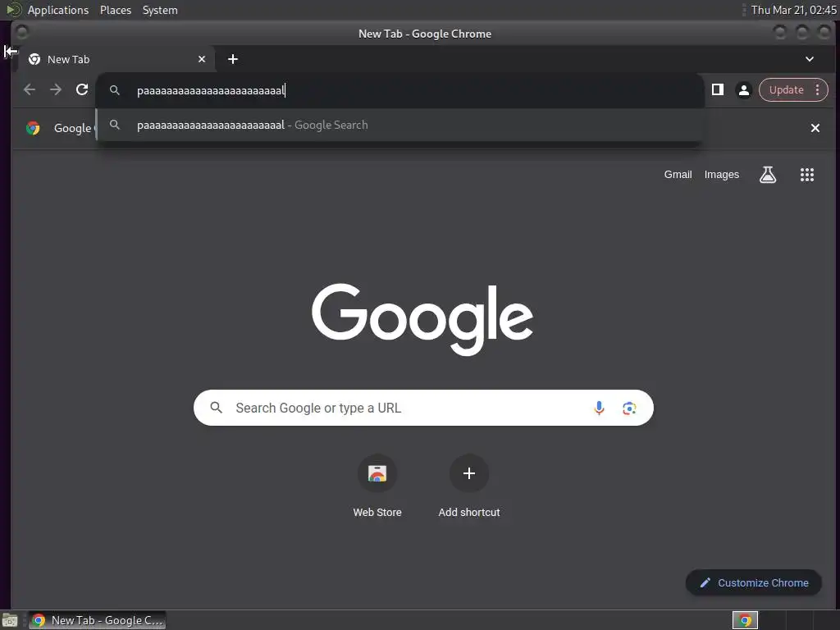Viewport: 840px width, 630px height.
Task: Close the New Tab tab
Action: coord(202,59)
